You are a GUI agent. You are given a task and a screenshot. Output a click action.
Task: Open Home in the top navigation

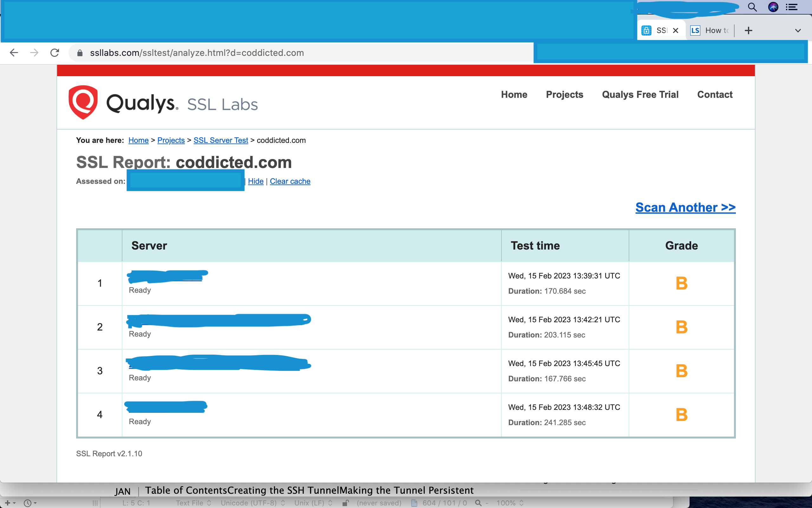(x=514, y=94)
